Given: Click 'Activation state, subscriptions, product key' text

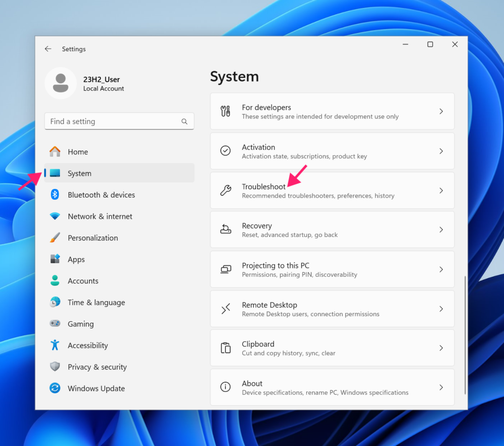Looking at the screenshot, I should [304, 156].
